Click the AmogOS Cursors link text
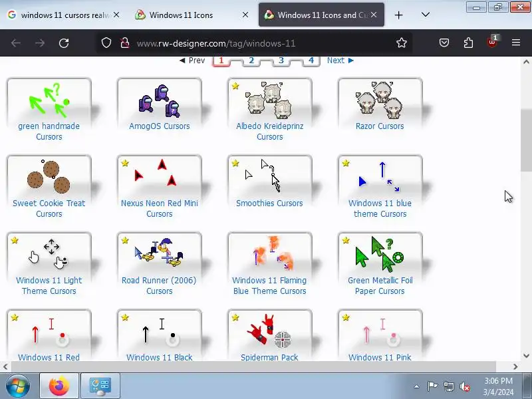The height and width of the screenshot is (399, 532). pyautogui.click(x=160, y=126)
